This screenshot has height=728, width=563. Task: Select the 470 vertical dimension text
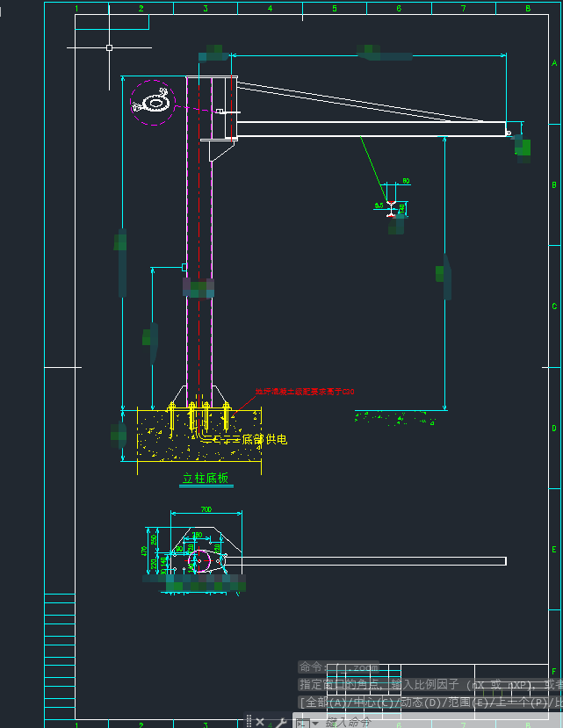click(144, 551)
